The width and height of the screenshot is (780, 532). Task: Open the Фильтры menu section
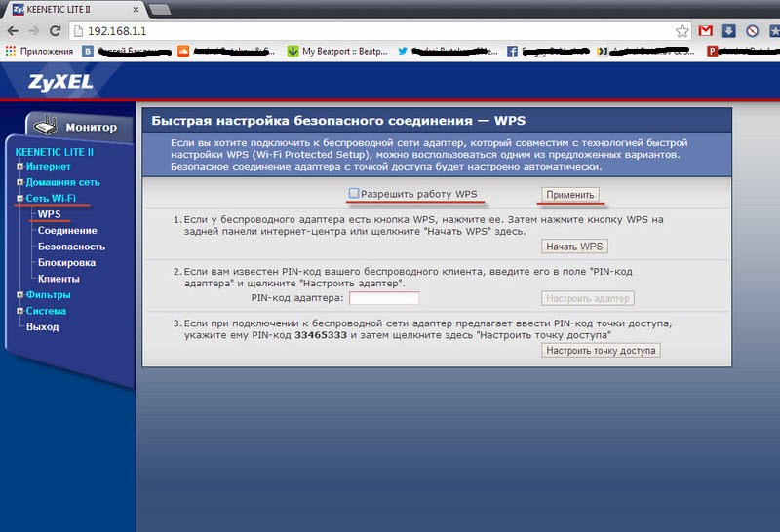[x=48, y=294]
